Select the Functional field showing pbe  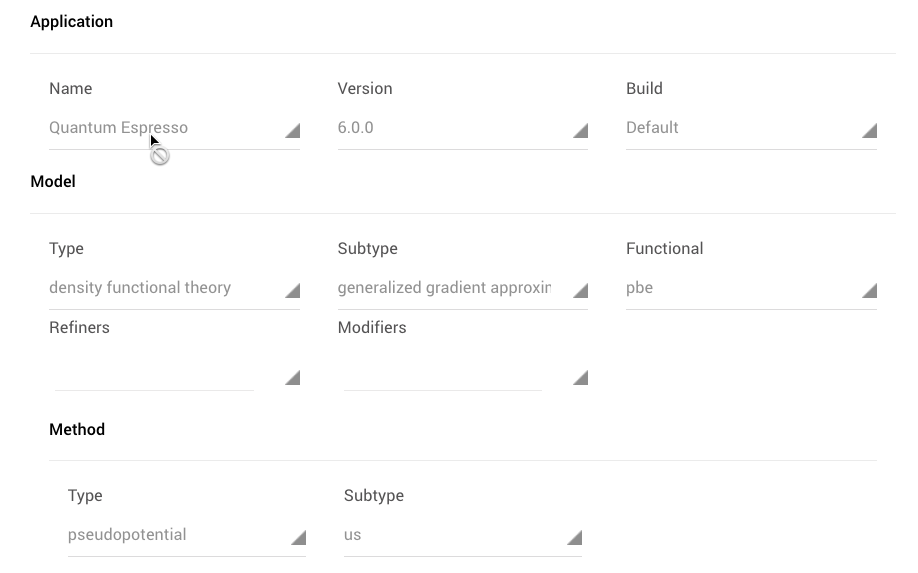740,288
